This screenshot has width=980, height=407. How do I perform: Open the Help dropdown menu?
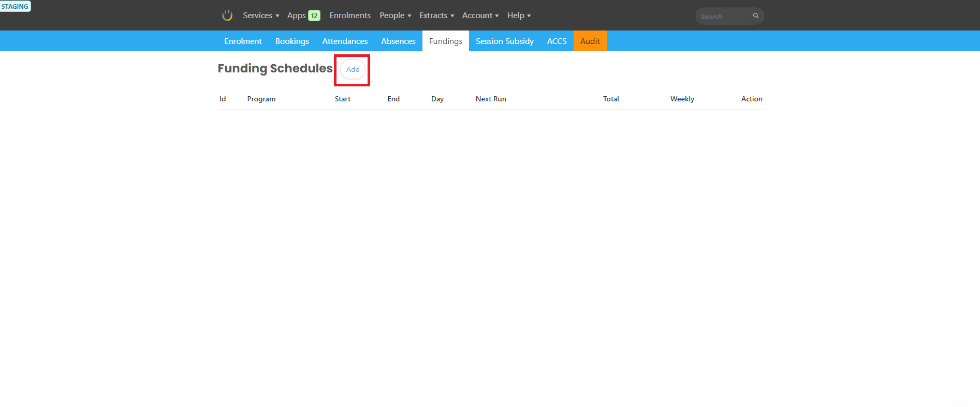coord(519,16)
